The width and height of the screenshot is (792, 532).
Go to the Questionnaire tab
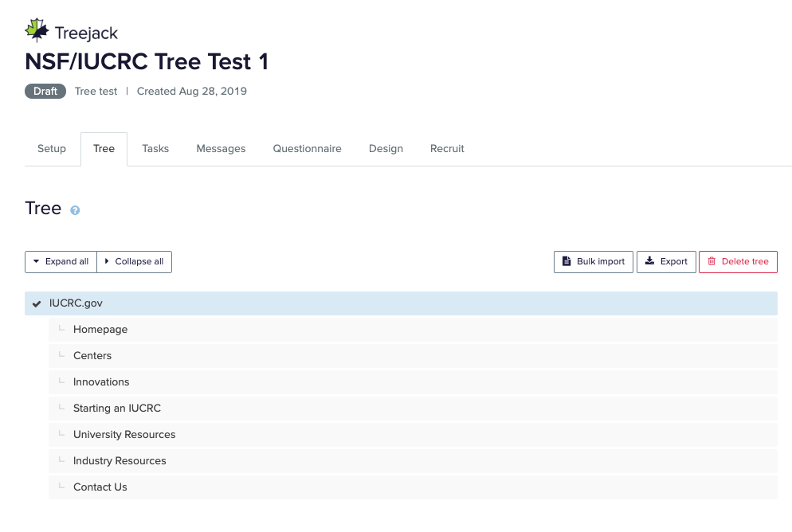coord(307,149)
